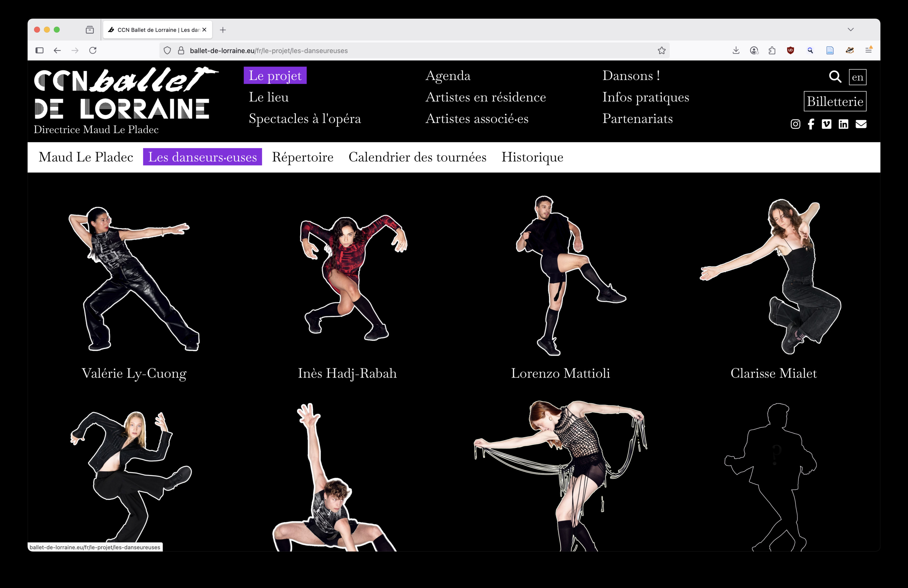Open the Agenda menu item

tap(448, 76)
